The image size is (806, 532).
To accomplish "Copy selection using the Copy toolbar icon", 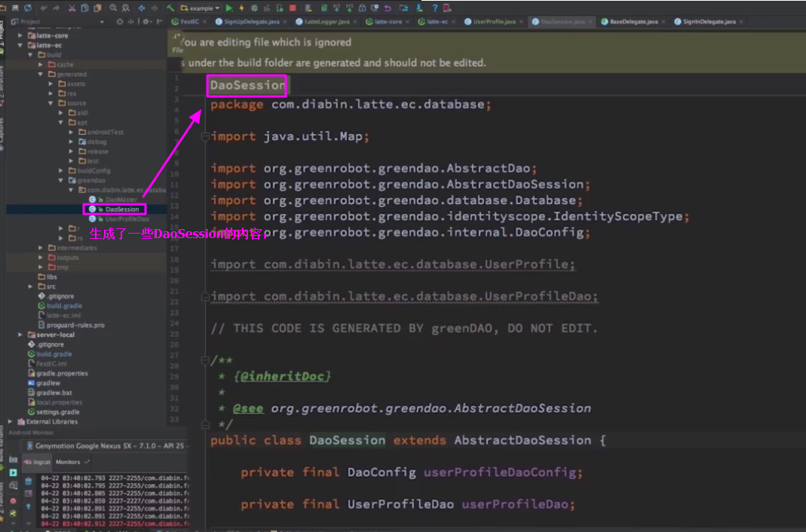I will pyautogui.click(x=84, y=8).
